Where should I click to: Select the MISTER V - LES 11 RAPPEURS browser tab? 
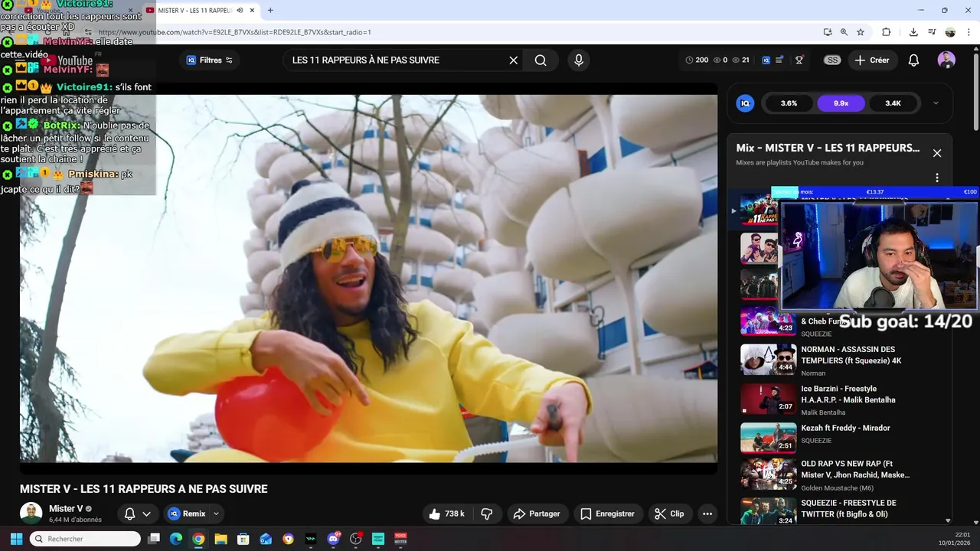[x=199, y=11]
